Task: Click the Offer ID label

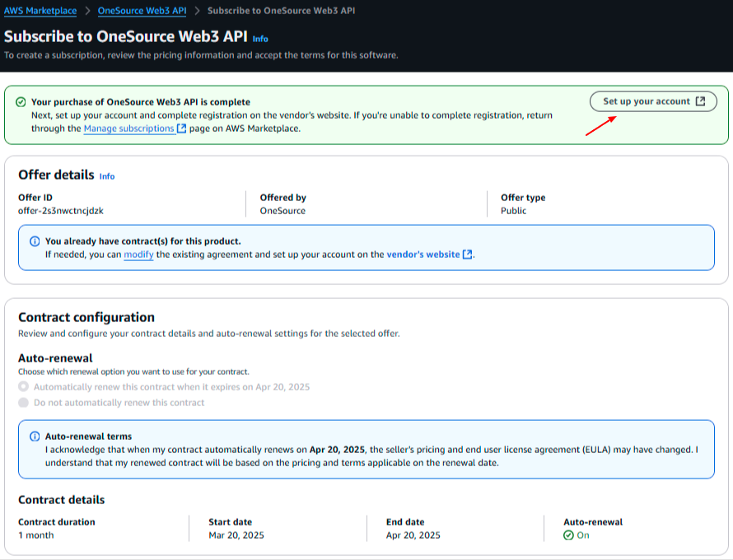Action: [35, 198]
